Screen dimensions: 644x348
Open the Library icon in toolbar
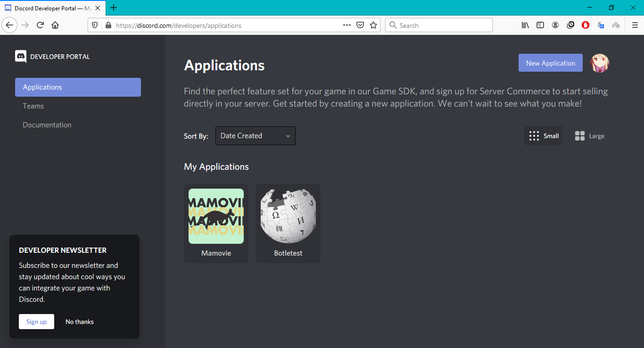[525, 25]
